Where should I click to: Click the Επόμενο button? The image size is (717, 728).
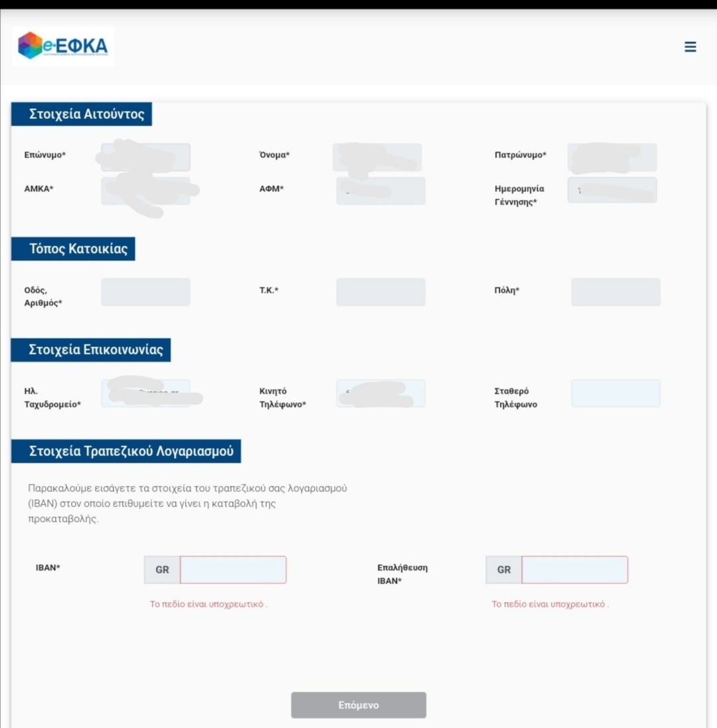pyautogui.click(x=358, y=705)
